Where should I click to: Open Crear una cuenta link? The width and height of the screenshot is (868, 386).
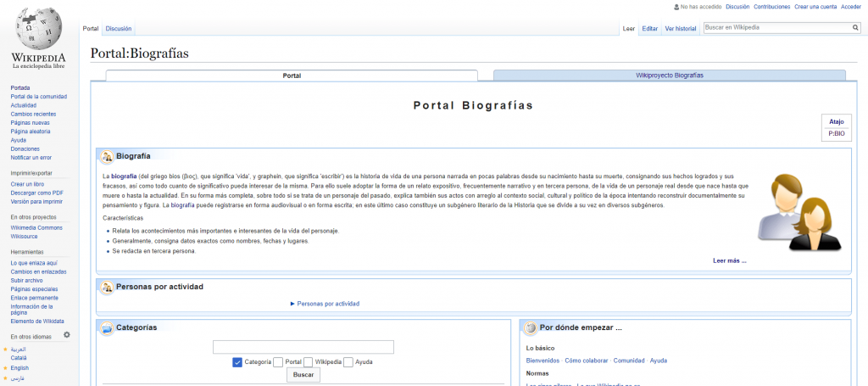click(815, 7)
